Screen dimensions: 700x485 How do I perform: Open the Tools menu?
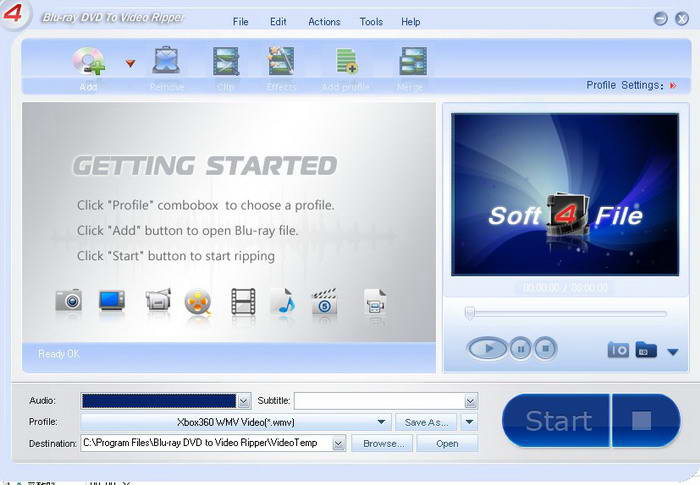pyautogui.click(x=371, y=21)
